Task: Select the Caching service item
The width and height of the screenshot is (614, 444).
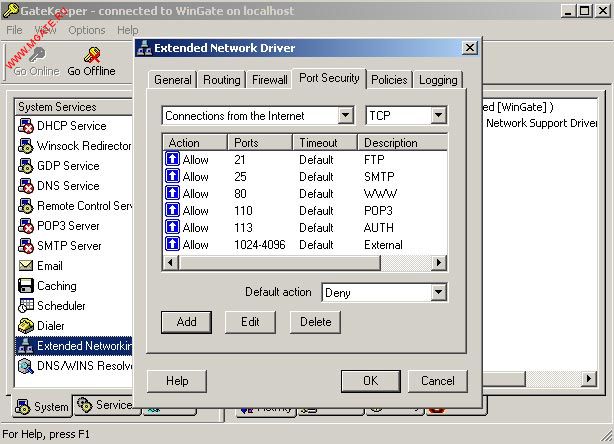Action: [56, 286]
